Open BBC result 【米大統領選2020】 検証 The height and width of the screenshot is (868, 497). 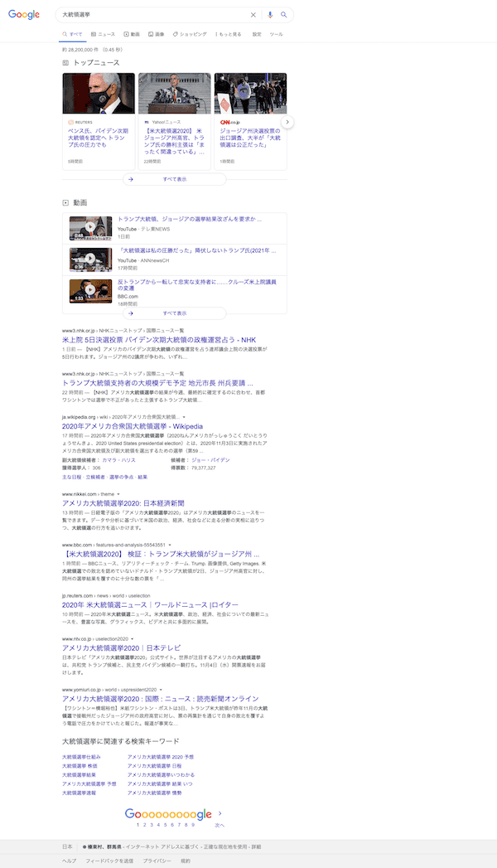pos(161,554)
